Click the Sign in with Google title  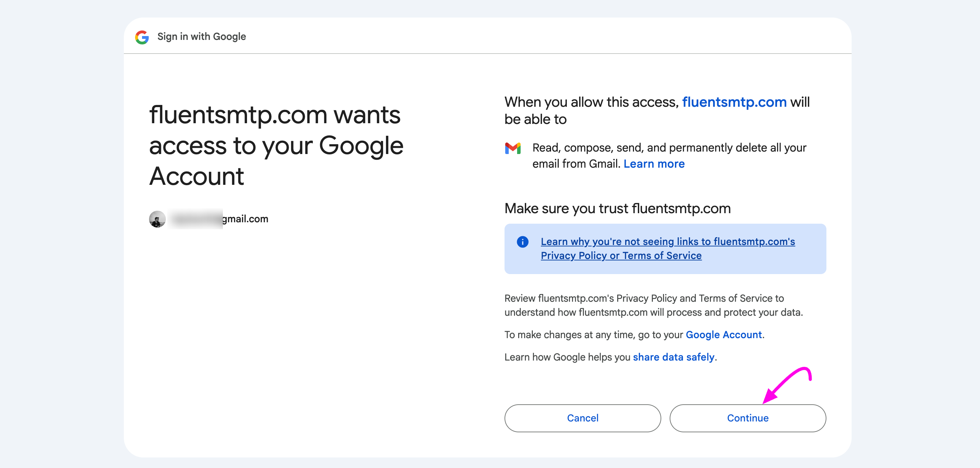(202, 36)
